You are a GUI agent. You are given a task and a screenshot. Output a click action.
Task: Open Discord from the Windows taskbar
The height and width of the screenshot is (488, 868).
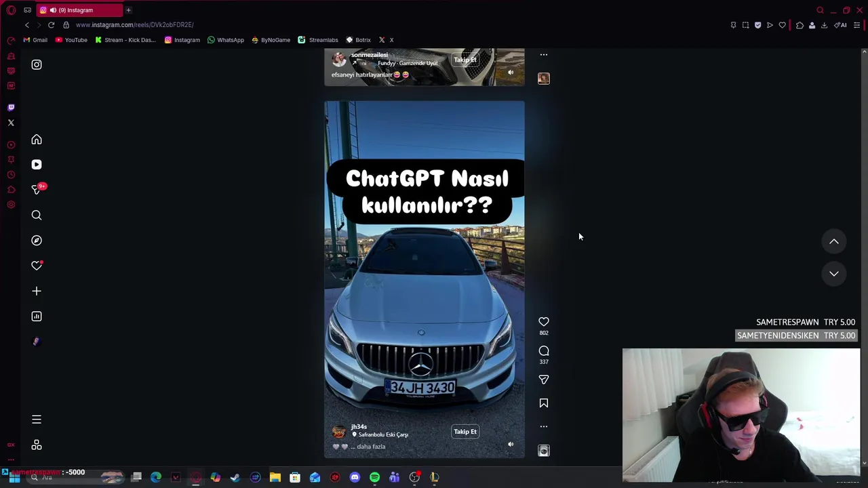(355, 478)
